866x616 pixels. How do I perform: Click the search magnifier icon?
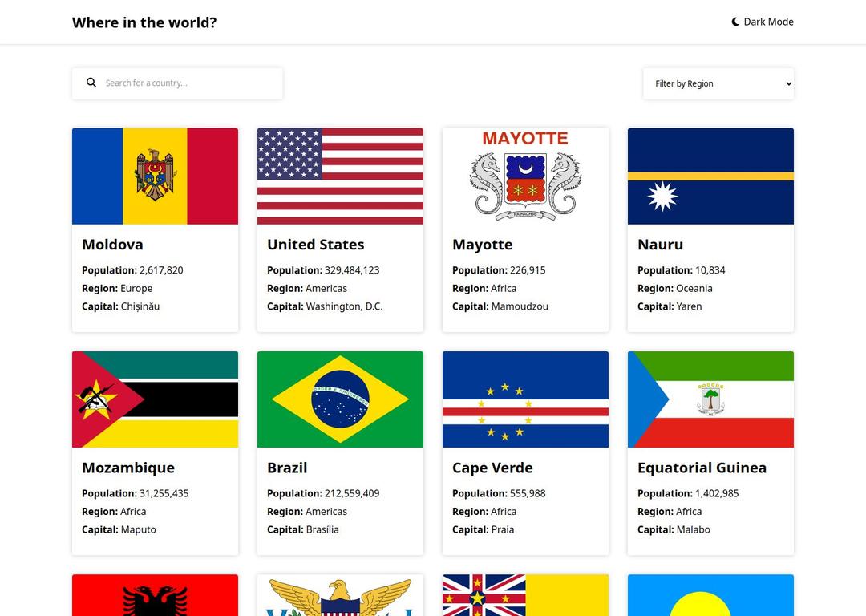point(91,82)
